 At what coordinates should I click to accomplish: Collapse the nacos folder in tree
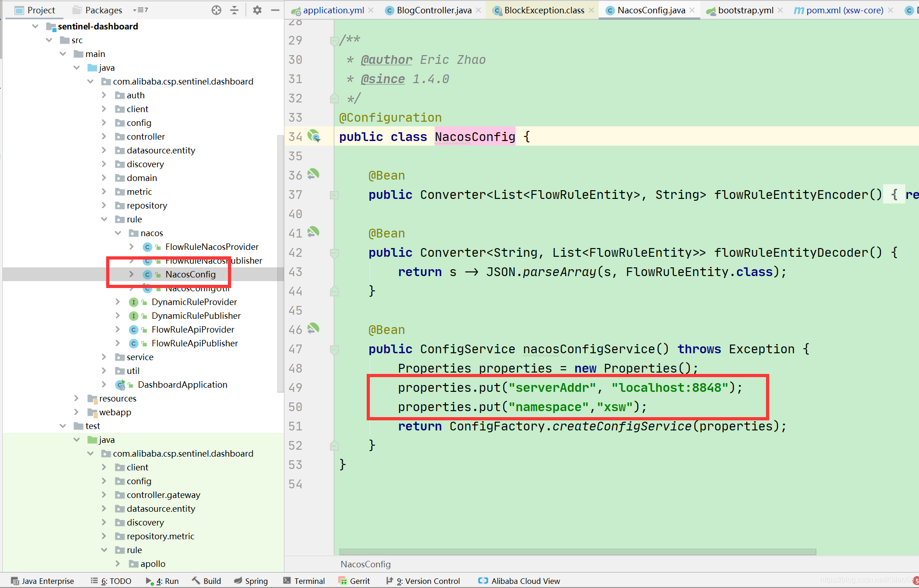[x=118, y=233]
